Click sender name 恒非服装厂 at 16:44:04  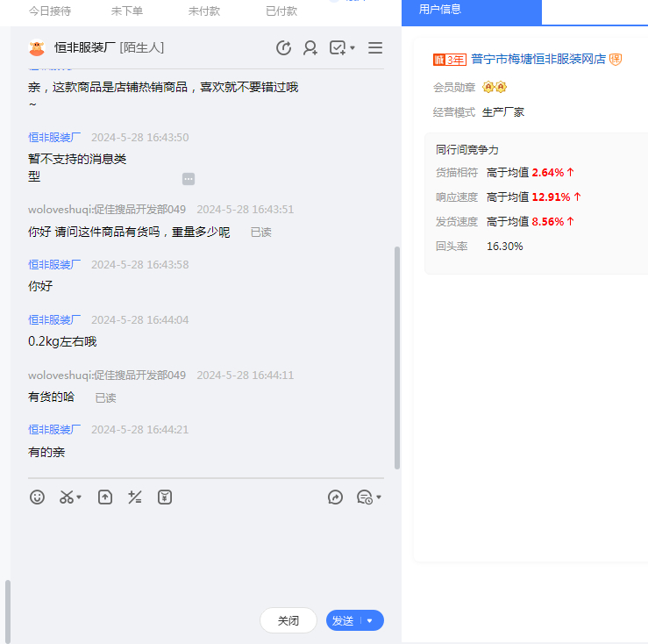click(54, 320)
